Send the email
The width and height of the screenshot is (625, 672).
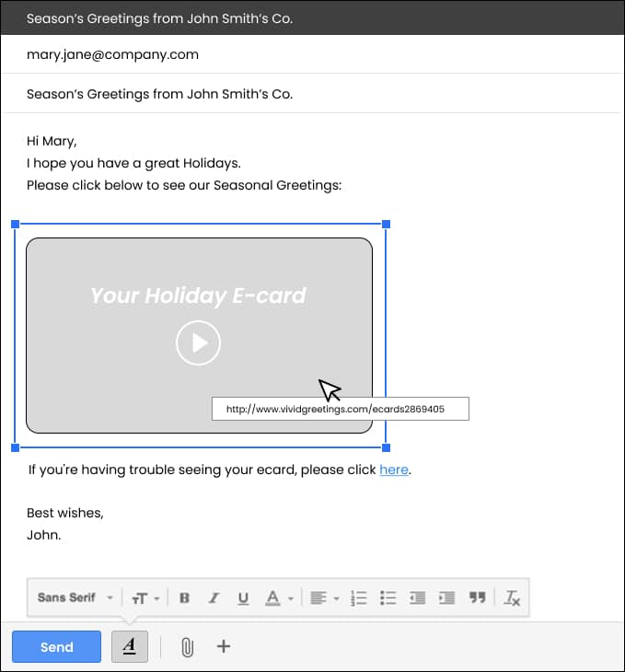click(56, 647)
